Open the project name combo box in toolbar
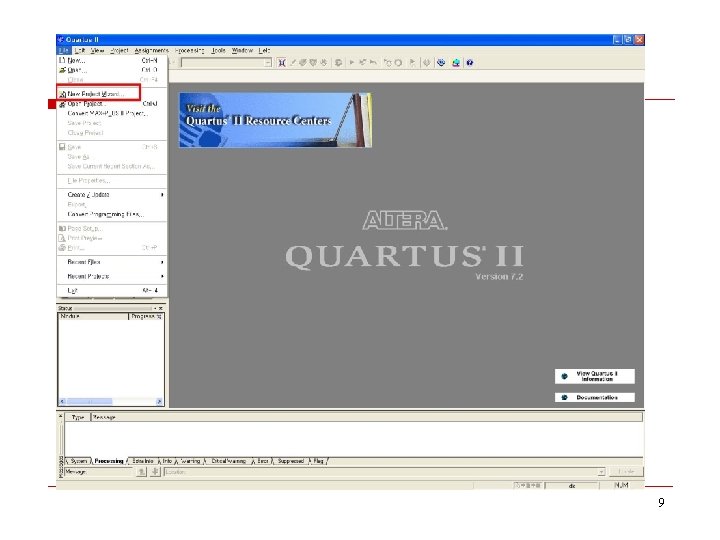The height and width of the screenshot is (540, 720). click(x=227, y=62)
